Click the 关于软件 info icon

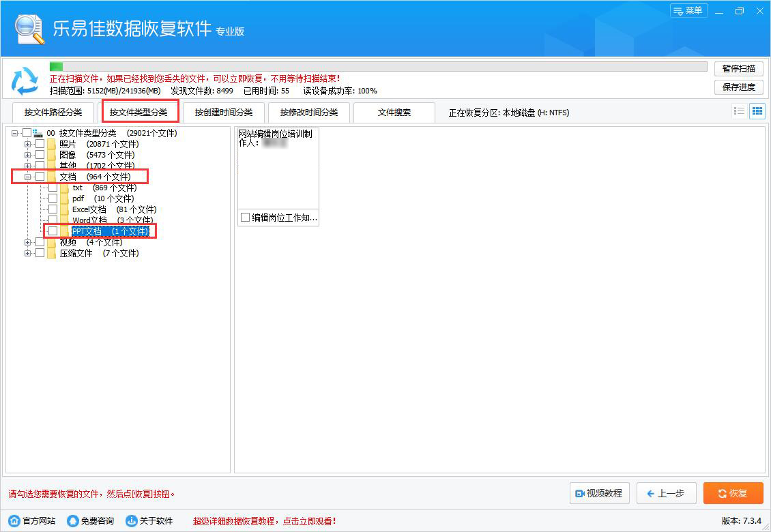(129, 520)
